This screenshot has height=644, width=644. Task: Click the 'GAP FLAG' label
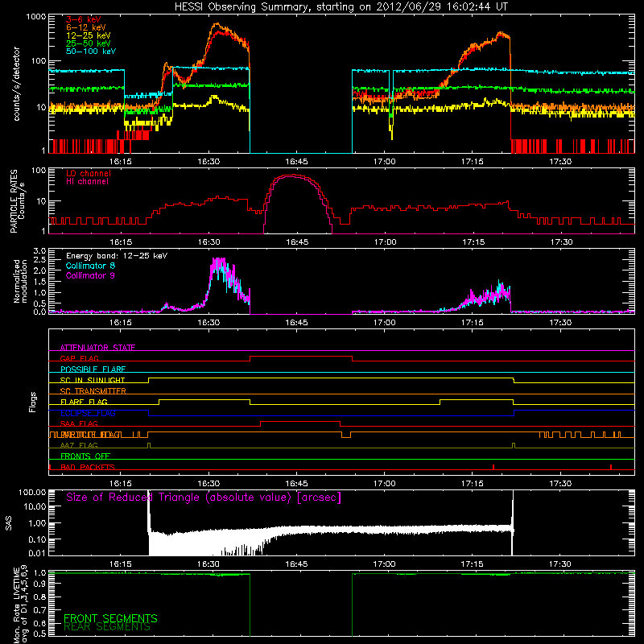click(79, 358)
